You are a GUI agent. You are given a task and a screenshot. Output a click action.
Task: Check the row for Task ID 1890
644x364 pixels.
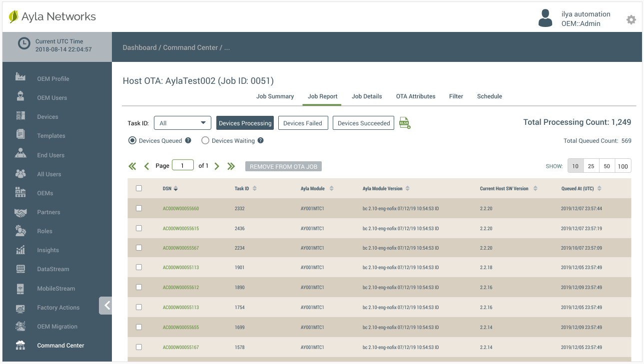point(139,287)
